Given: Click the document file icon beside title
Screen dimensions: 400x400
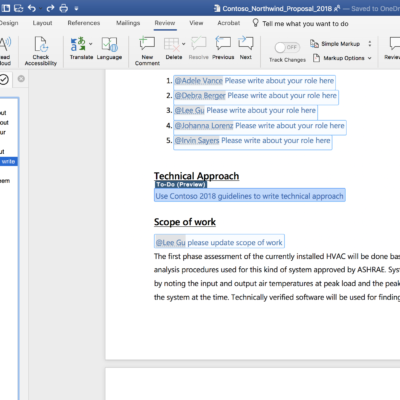Looking at the screenshot, I should 217,9.
